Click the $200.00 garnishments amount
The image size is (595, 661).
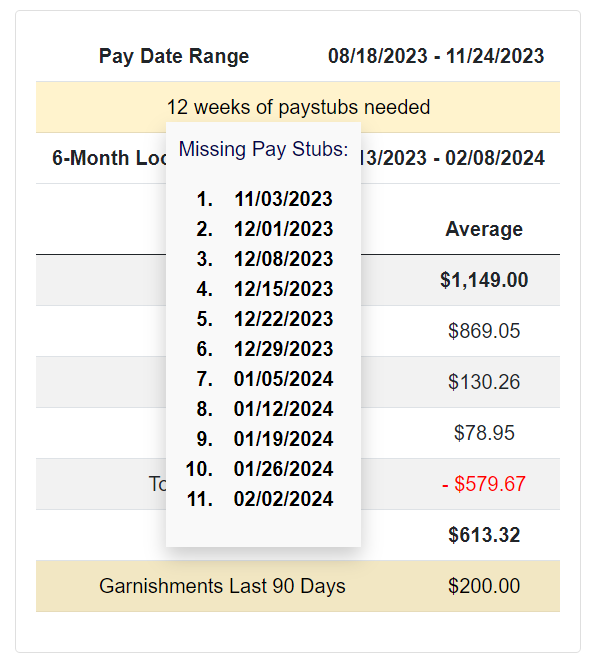484,586
